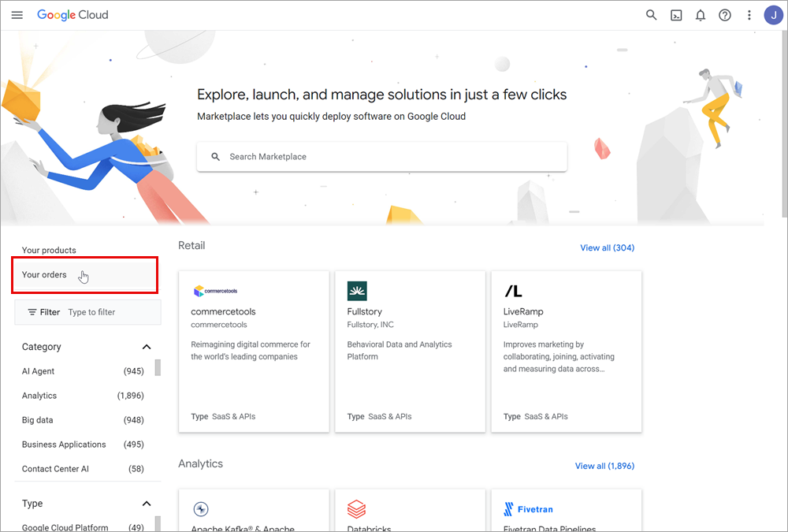Open the Fullstory product card

[409, 351]
